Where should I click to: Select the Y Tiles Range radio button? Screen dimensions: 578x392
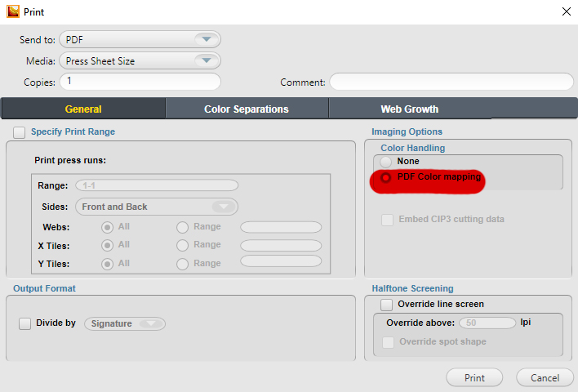(x=183, y=264)
